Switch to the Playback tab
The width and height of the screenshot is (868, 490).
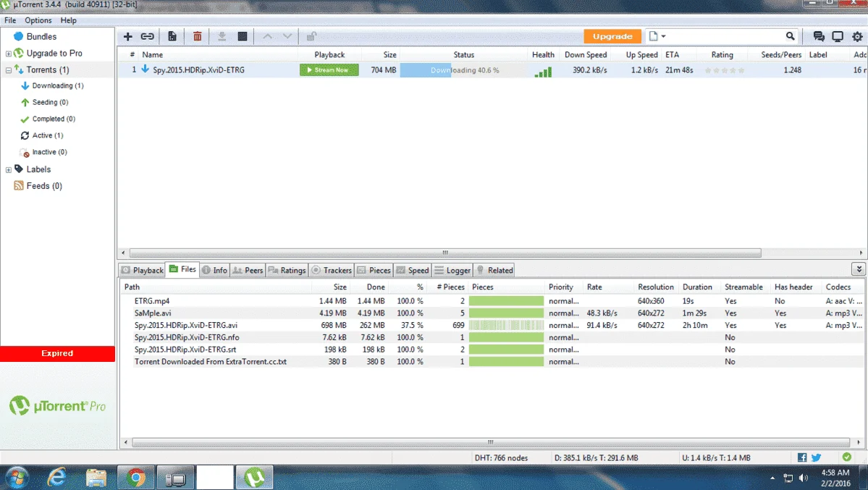[143, 270]
